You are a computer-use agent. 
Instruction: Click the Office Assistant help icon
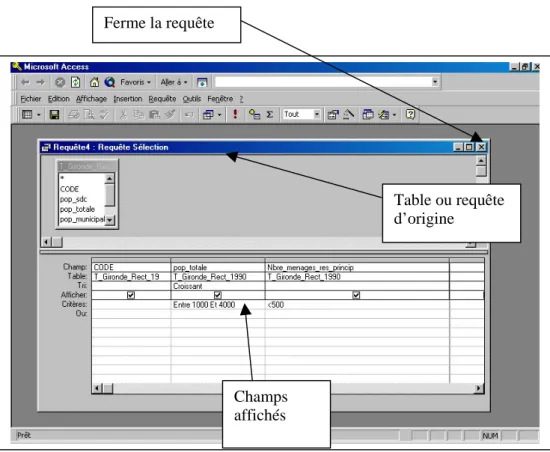(x=410, y=114)
